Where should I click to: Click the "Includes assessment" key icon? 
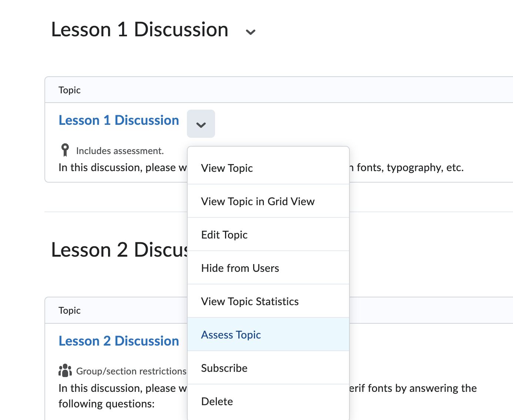pyautogui.click(x=65, y=150)
